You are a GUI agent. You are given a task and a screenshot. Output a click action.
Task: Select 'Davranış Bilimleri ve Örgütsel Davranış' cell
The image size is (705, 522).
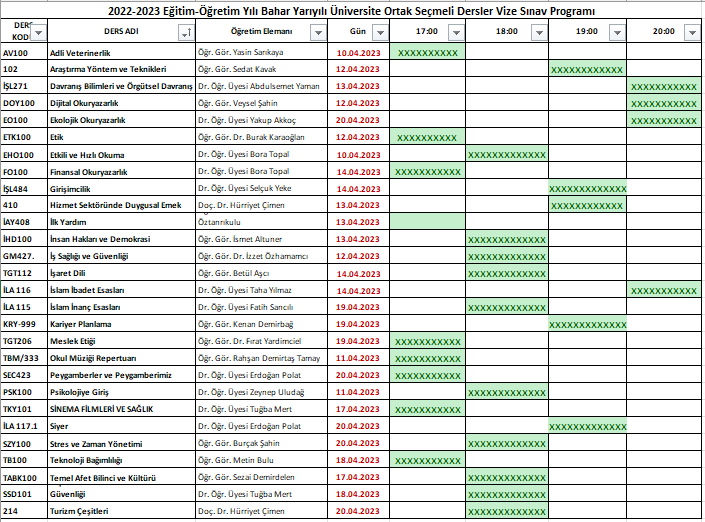pyautogui.click(x=121, y=86)
